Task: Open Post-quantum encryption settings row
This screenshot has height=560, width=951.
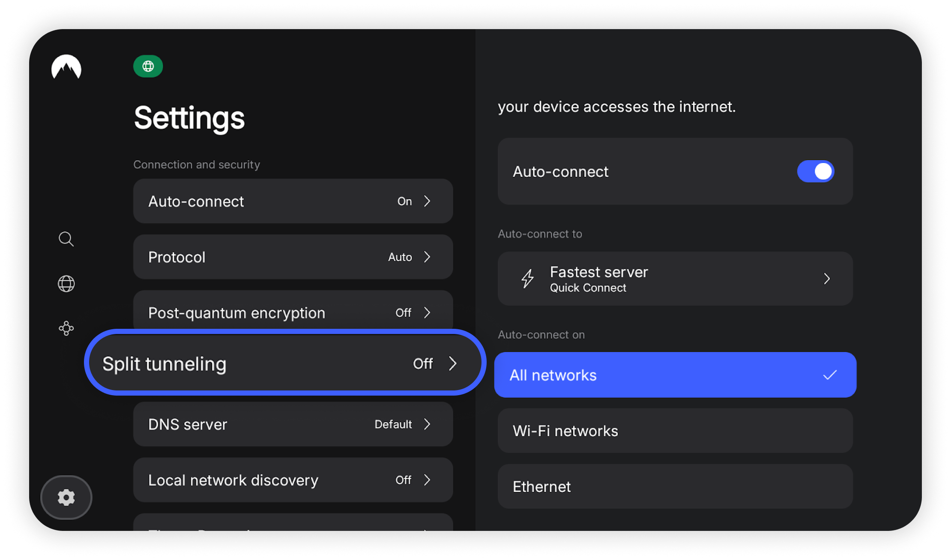Action: point(293,312)
